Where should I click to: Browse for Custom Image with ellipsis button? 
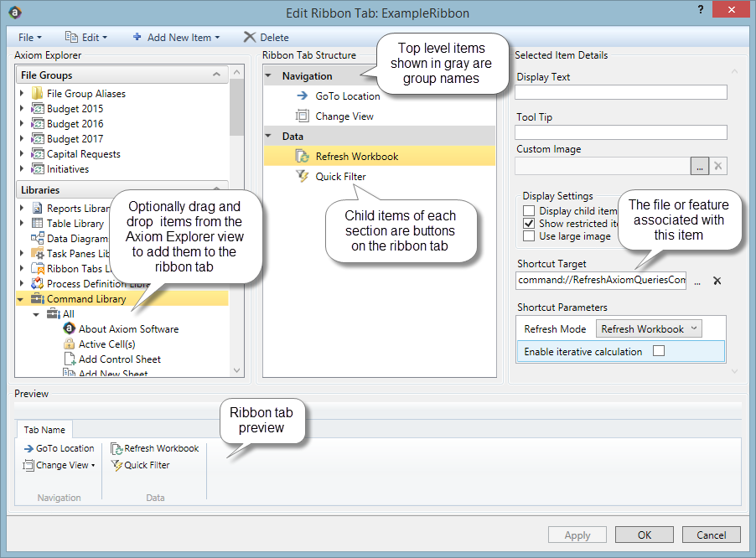700,166
